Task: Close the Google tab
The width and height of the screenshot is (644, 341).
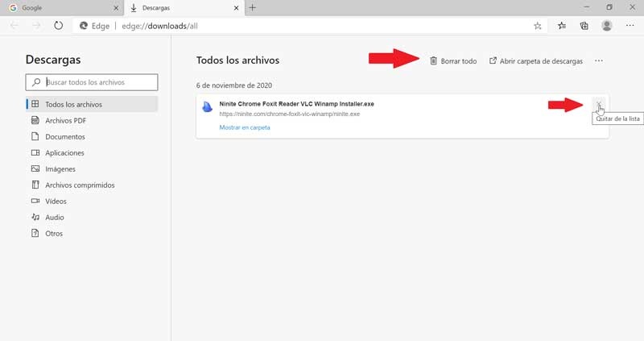Action: [x=116, y=8]
